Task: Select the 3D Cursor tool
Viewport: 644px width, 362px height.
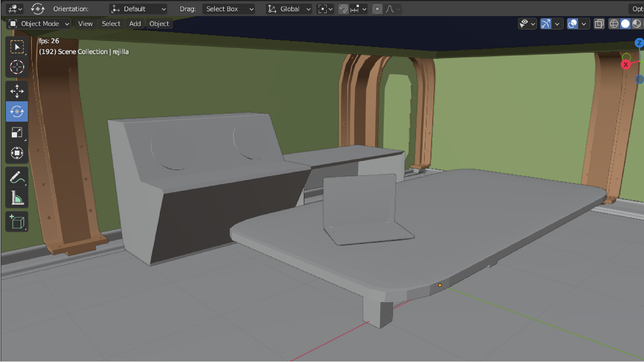Action: (17, 67)
